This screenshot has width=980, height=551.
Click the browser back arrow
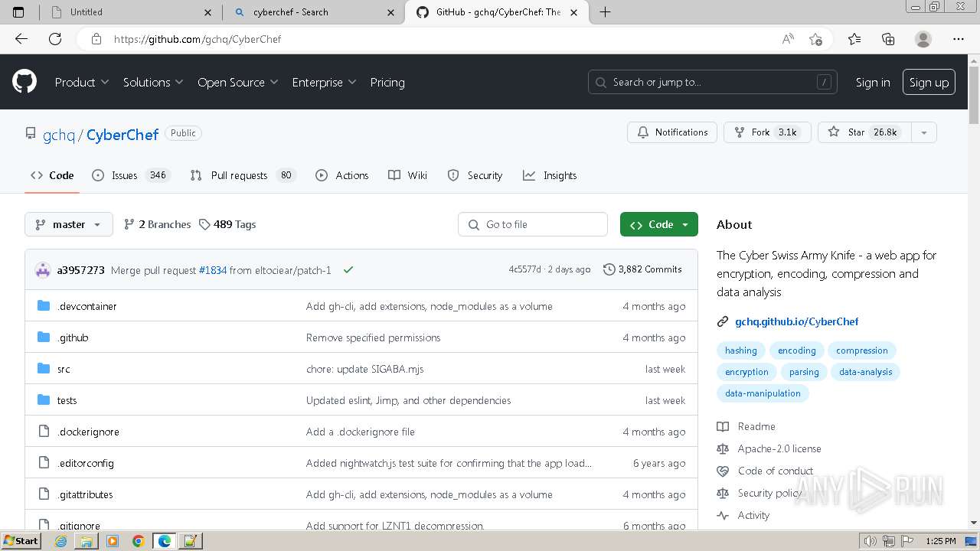coord(21,39)
